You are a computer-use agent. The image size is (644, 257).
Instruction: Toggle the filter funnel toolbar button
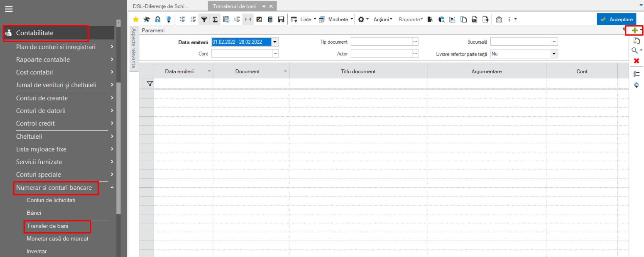[x=204, y=19]
